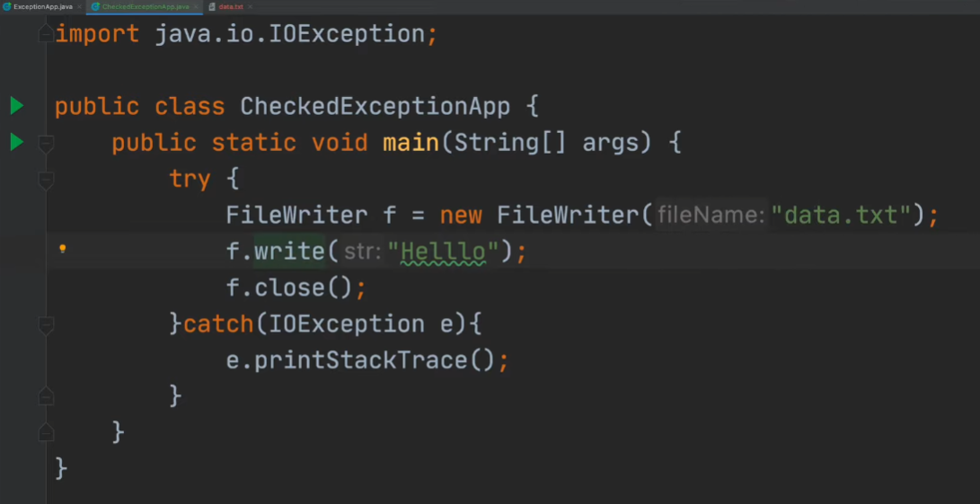This screenshot has height=504, width=980.
Task: Close the data.txt tab
Action: click(x=250, y=7)
